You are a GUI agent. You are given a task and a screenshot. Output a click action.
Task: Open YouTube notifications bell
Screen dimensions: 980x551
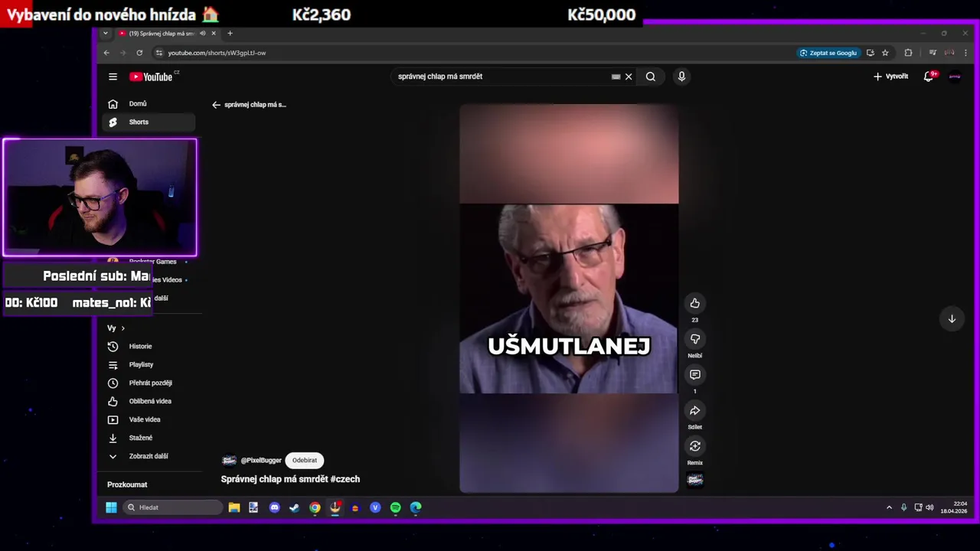click(x=929, y=77)
